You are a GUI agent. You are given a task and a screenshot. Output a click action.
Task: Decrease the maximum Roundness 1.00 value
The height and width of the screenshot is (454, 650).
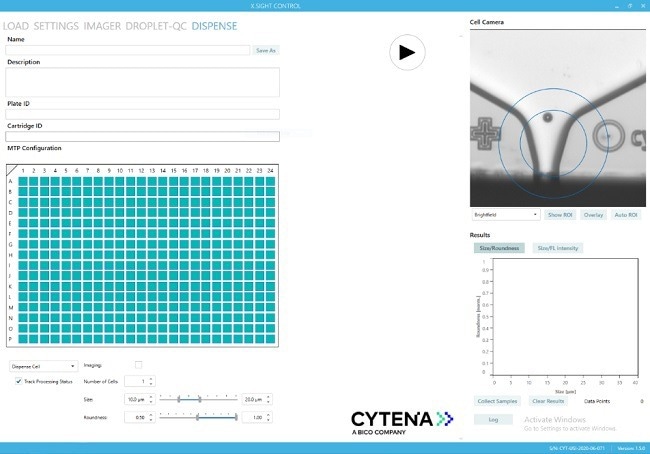click(269, 420)
